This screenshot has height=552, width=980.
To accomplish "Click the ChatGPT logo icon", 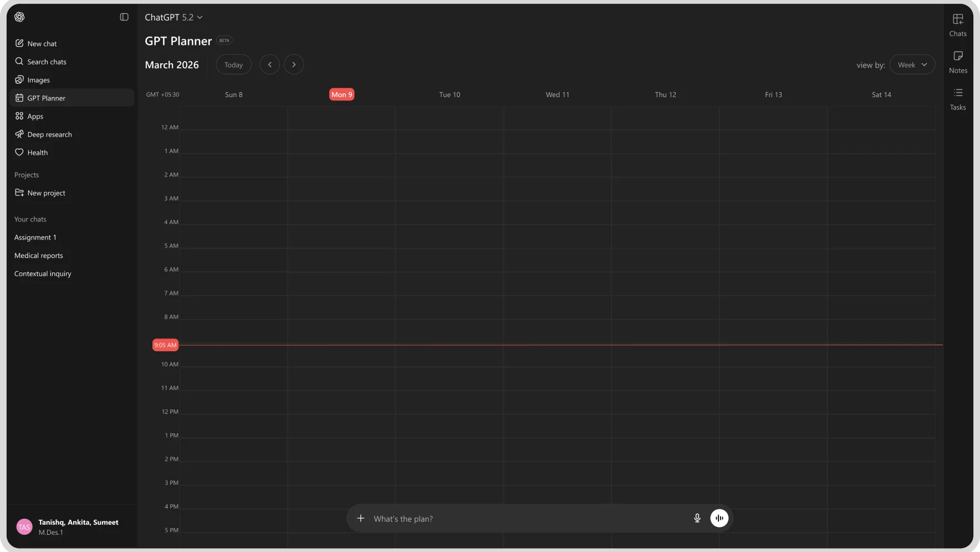I will point(19,17).
